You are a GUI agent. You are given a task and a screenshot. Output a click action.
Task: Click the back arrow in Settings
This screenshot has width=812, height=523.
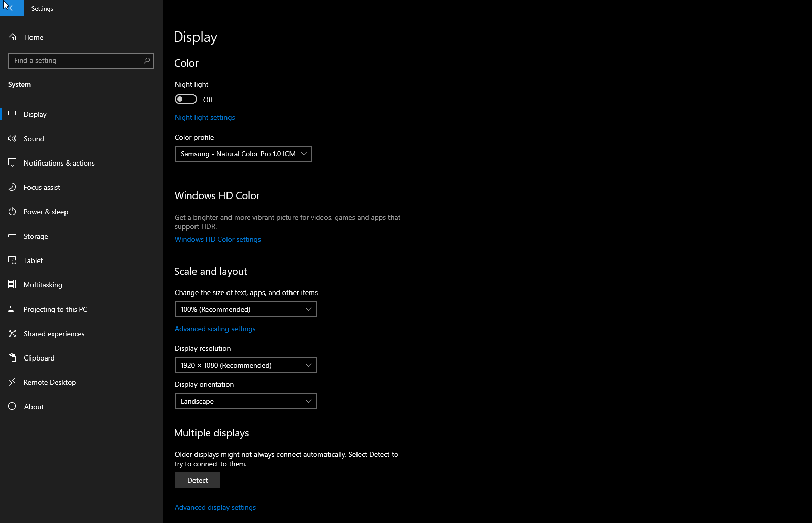click(12, 8)
